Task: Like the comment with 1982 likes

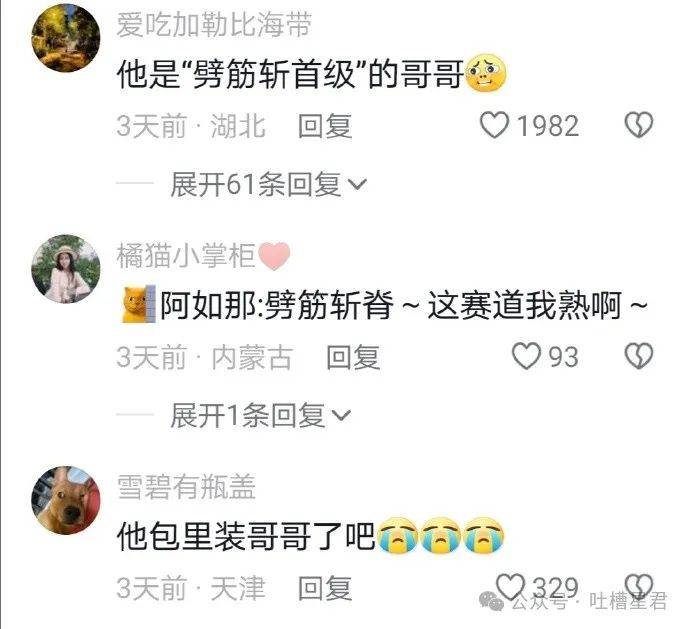Action: point(494,125)
